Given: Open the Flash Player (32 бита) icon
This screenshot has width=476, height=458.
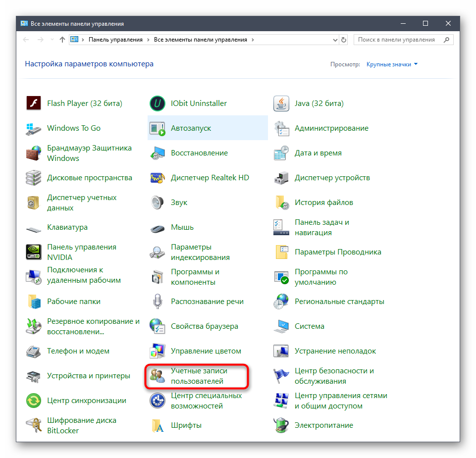Looking at the screenshot, I should click(x=34, y=103).
